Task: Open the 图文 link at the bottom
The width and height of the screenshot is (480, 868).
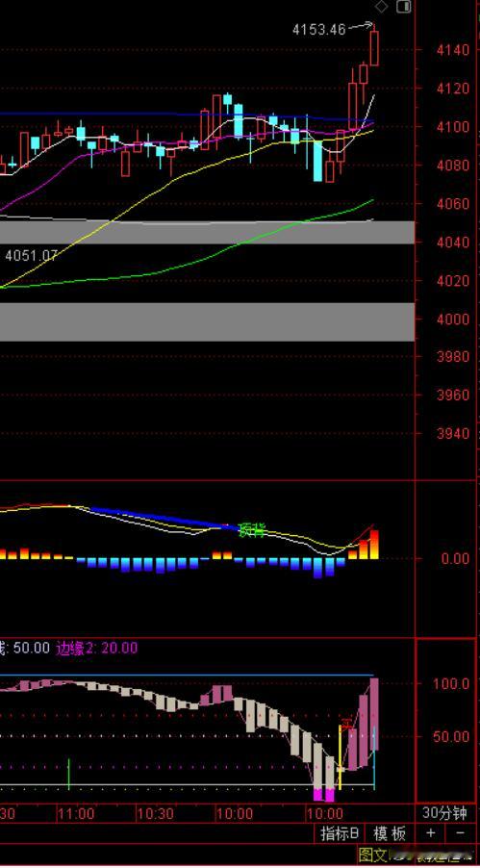Action: click(x=372, y=855)
